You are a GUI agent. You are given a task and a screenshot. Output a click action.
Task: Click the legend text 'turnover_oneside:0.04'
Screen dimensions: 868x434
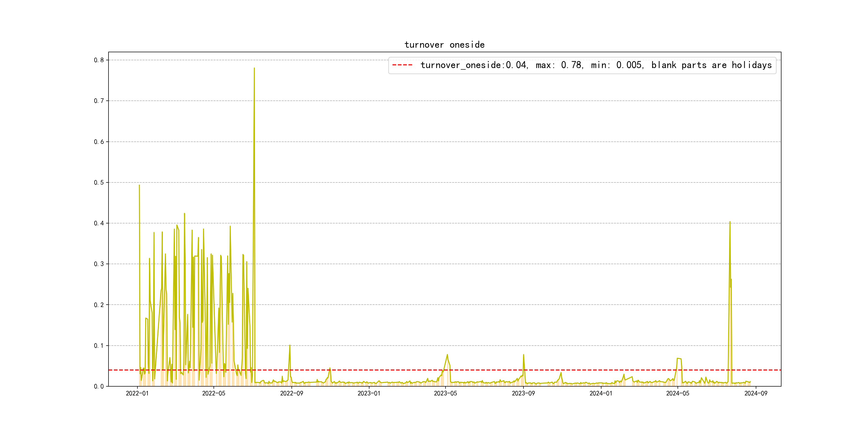coord(473,65)
